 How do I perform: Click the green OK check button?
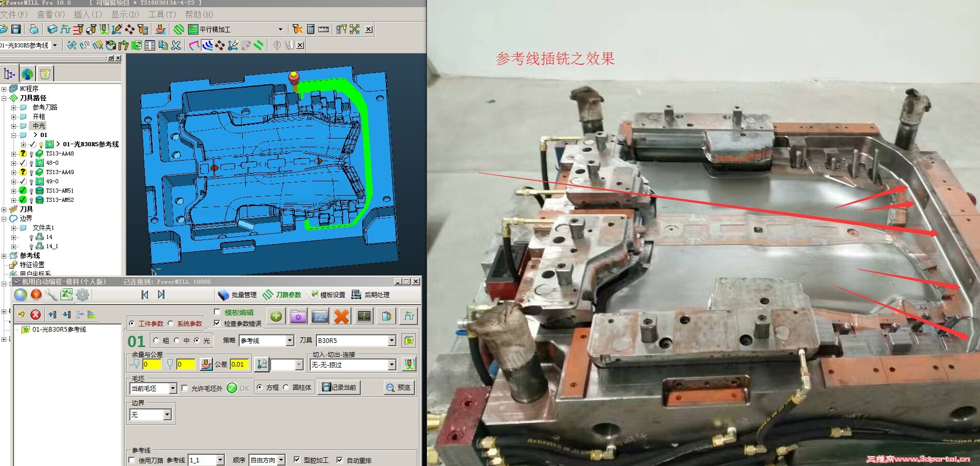point(232,388)
